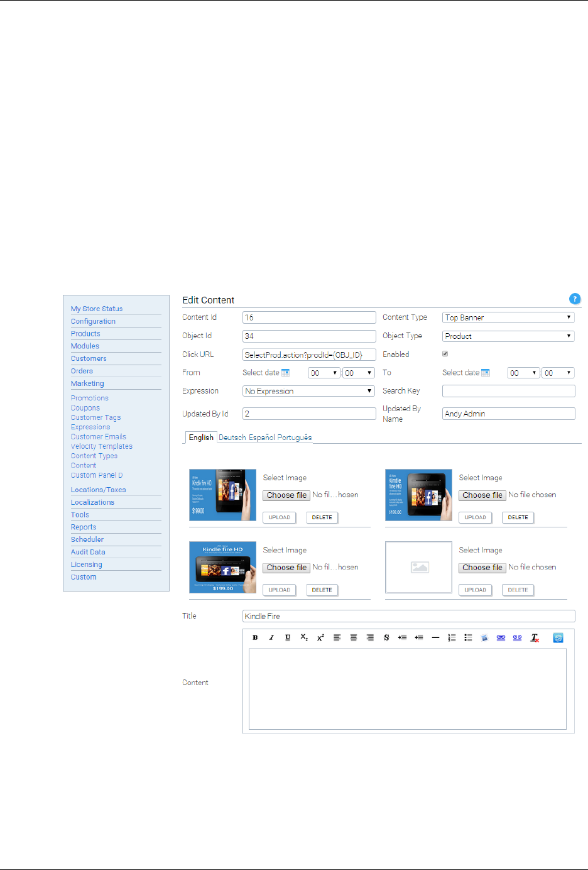
Task: Focus the Title input field
Action: [x=409, y=616]
